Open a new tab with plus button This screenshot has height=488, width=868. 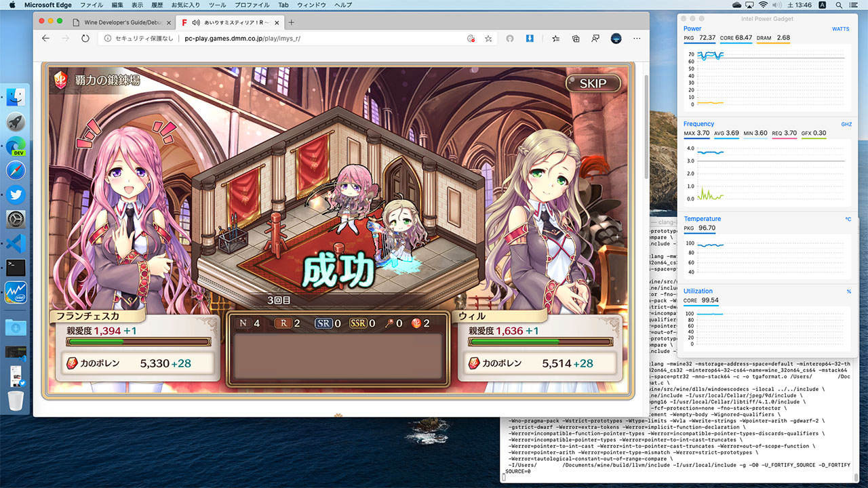click(292, 22)
